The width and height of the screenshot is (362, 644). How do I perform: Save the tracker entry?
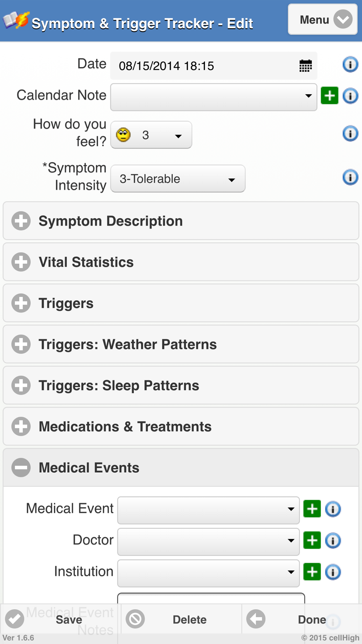60,619
